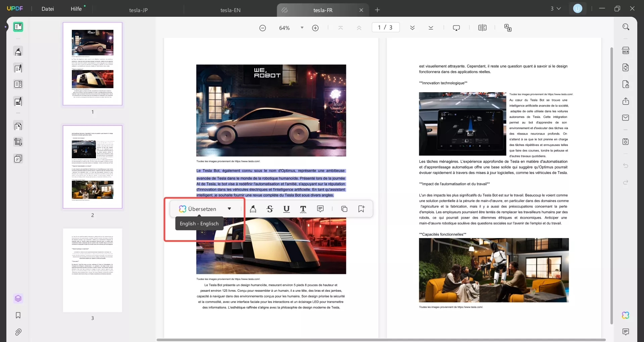Choose English - Englisch translation option
This screenshot has width=644, height=342.
click(x=199, y=224)
